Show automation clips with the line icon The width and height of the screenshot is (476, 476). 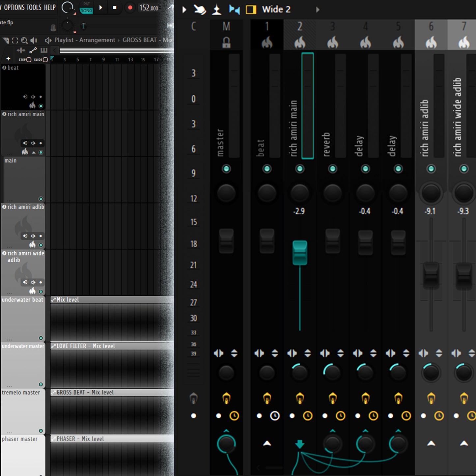click(33, 50)
